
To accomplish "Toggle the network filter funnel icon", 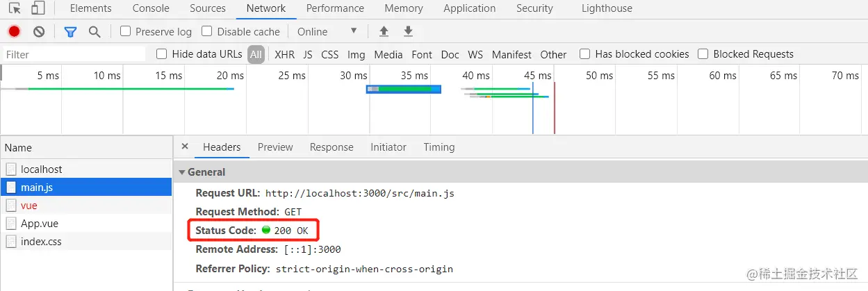I will tap(70, 31).
